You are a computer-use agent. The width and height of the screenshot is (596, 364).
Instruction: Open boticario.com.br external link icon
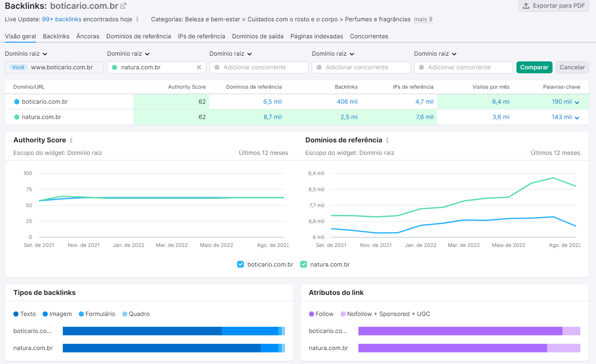tap(123, 6)
